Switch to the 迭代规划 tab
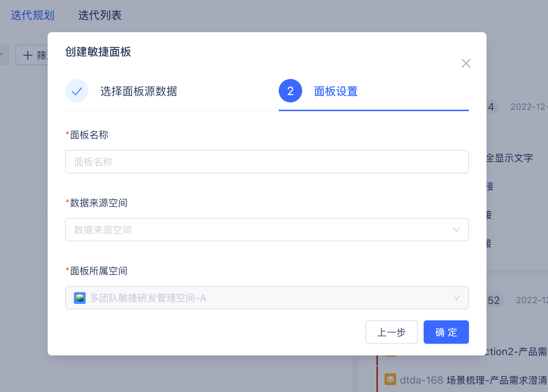This screenshot has height=392, width=548. click(33, 15)
